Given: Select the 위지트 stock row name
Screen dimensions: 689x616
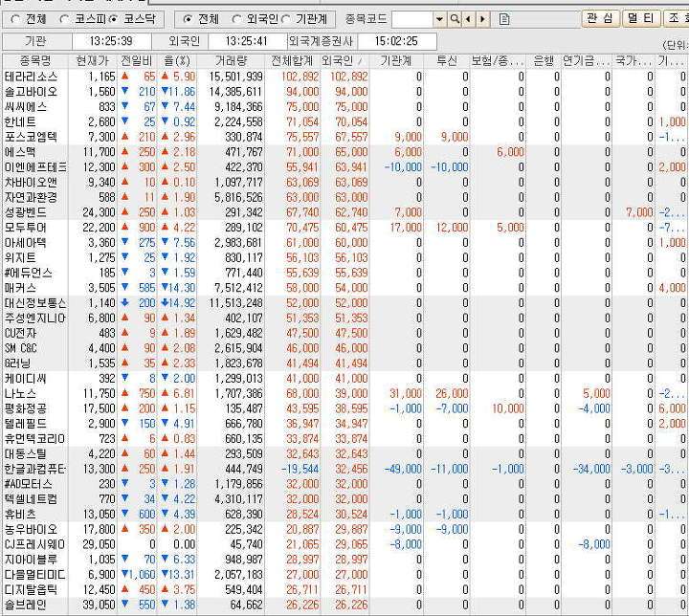Looking at the screenshot, I should point(20,257).
